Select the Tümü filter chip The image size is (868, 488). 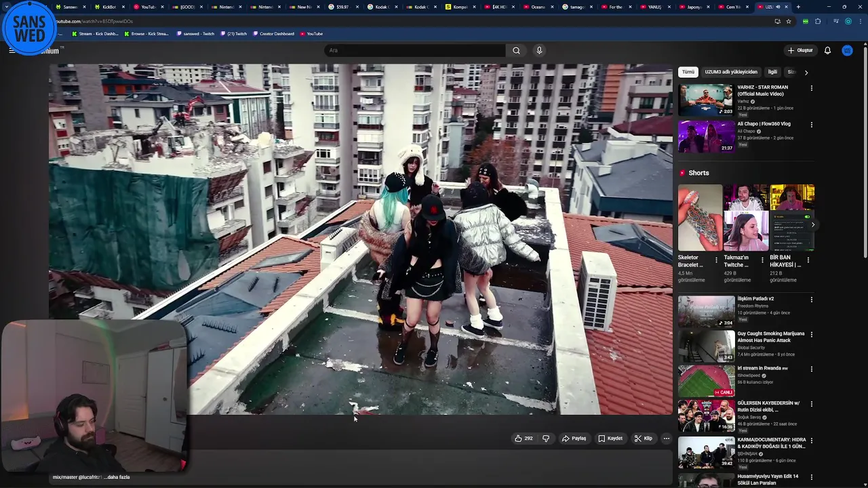click(x=688, y=72)
